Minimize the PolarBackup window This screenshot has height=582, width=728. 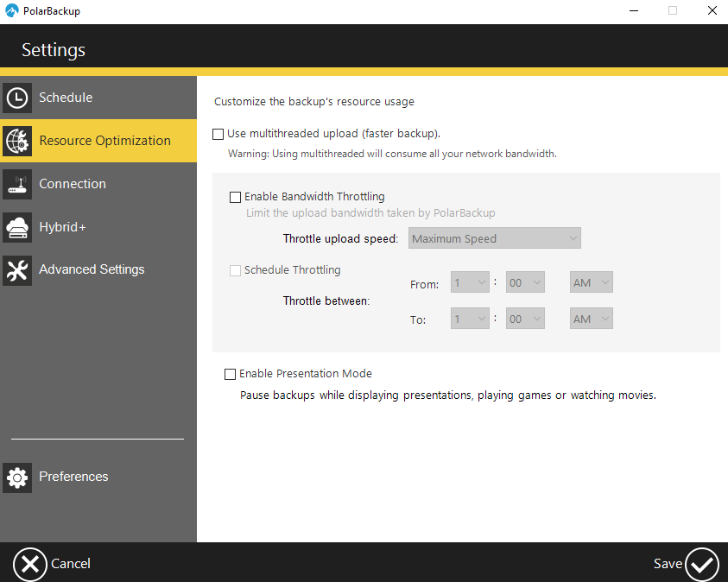coord(634,10)
